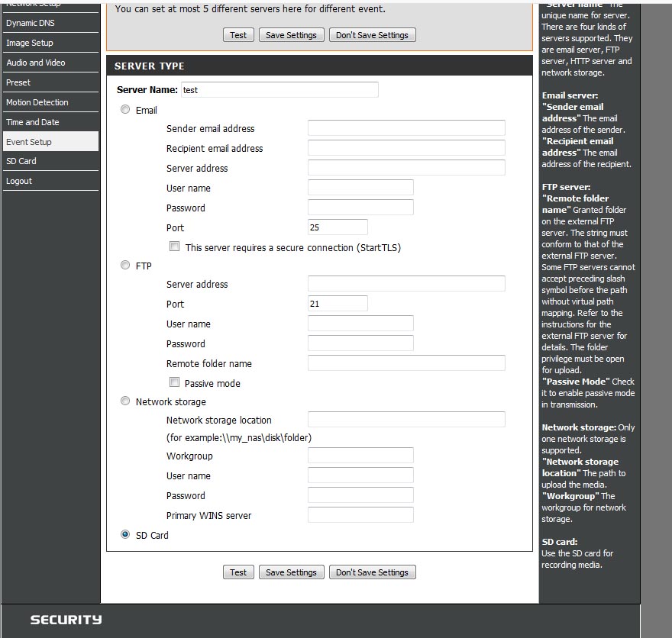Focus the Network storage location field
This screenshot has height=638, width=672.
pos(405,420)
